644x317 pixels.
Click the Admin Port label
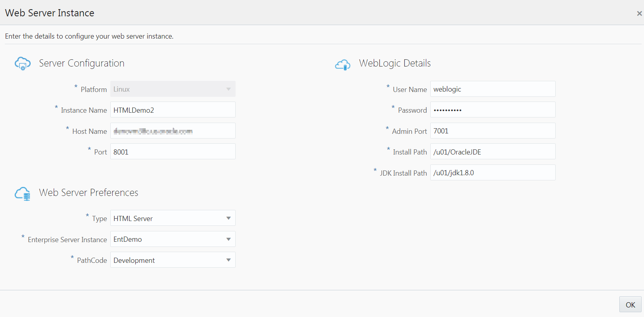[410, 131]
